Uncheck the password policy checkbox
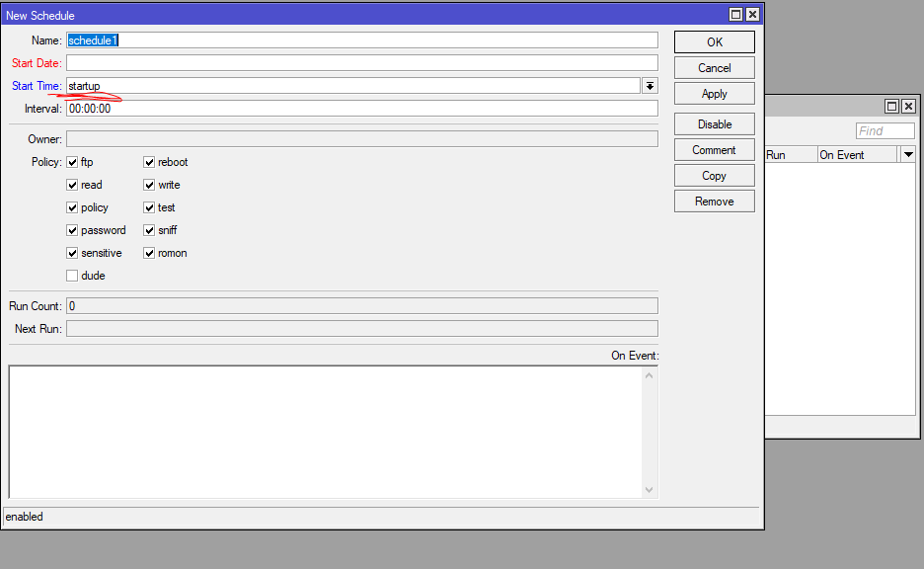Screen dimensions: 924x569 pos(72,230)
